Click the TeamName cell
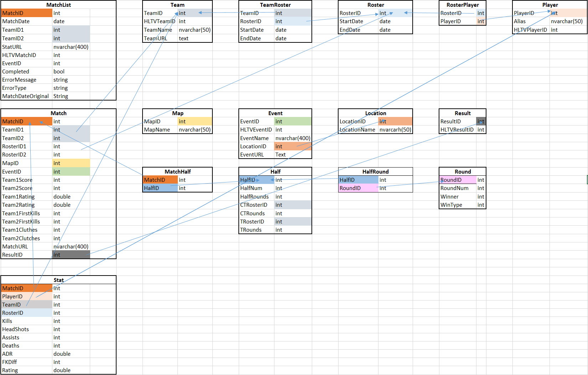 point(160,30)
